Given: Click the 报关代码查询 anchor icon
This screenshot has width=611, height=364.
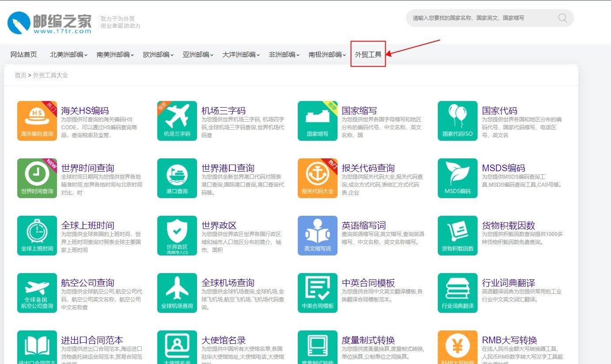Looking at the screenshot, I should pyautogui.click(x=317, y=178).
